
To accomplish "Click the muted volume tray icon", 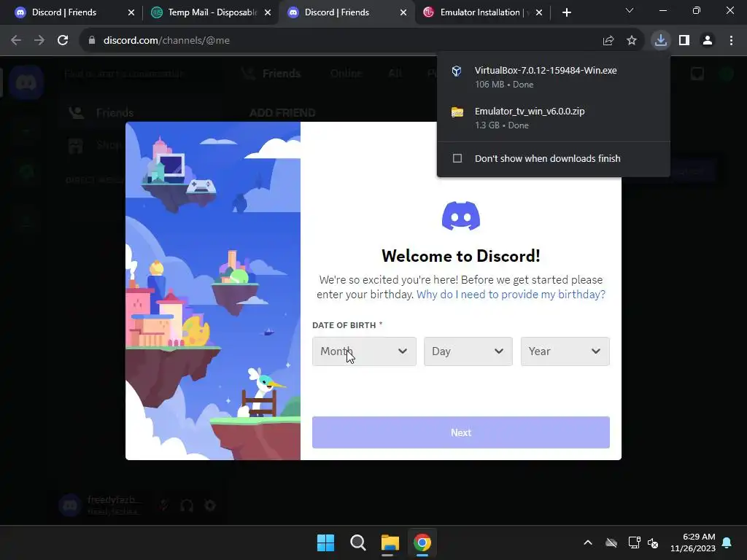I will click(653, 542).
